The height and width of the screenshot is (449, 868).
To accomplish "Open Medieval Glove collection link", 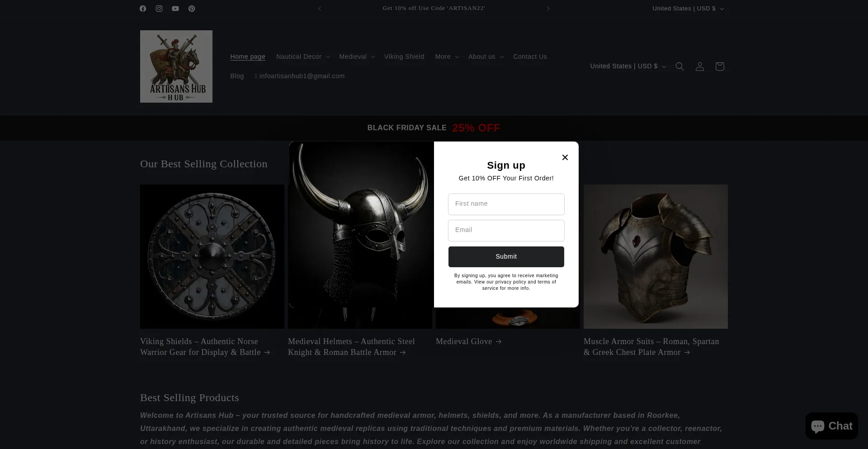I will click(469, 341).
